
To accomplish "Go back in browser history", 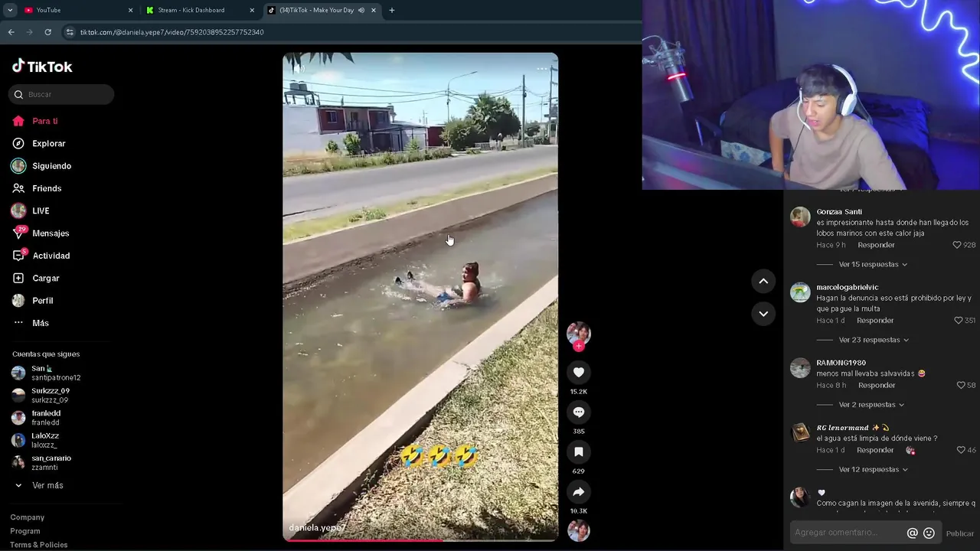I will tap(11, 32).
